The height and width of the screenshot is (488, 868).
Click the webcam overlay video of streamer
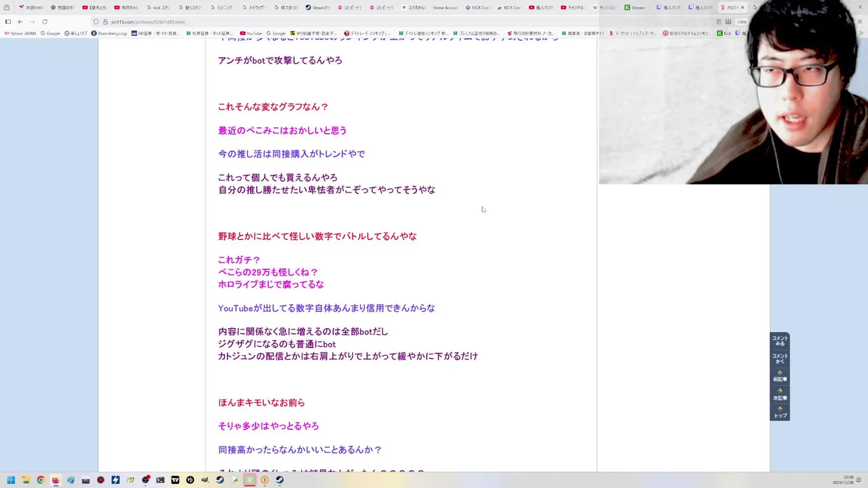(x=733, y=92)
